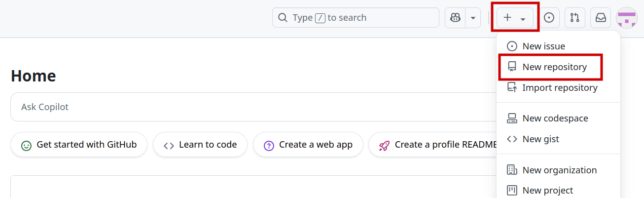Open the user avatar menu
The image size is (644, 198).
click(x=627, y=18)
